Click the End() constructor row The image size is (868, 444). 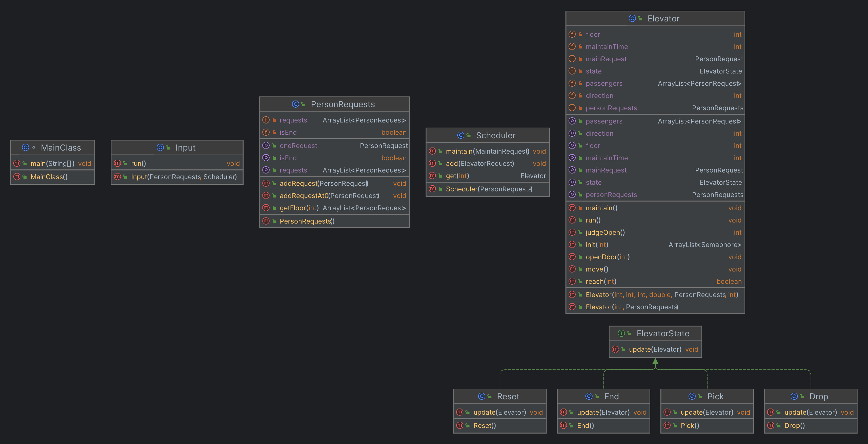click(585, 425)
